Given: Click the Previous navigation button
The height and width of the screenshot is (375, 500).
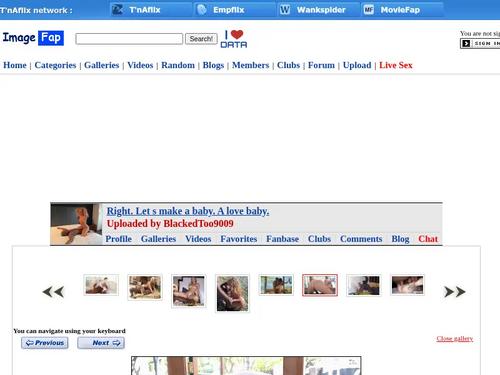Looking at the screenshot, I should coord(45,343).
